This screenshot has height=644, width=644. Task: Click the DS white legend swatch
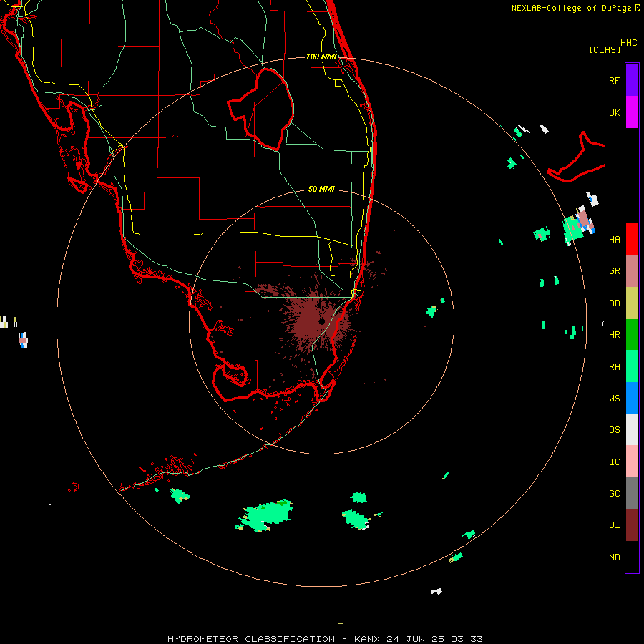pyautogui.click(x=632, y=429)
